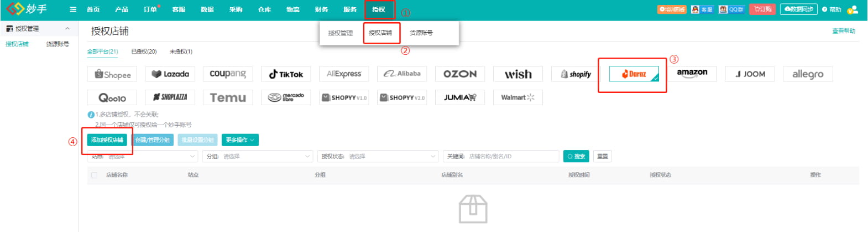
Task: Open the 授权 top menu
Action: [379, 9]
